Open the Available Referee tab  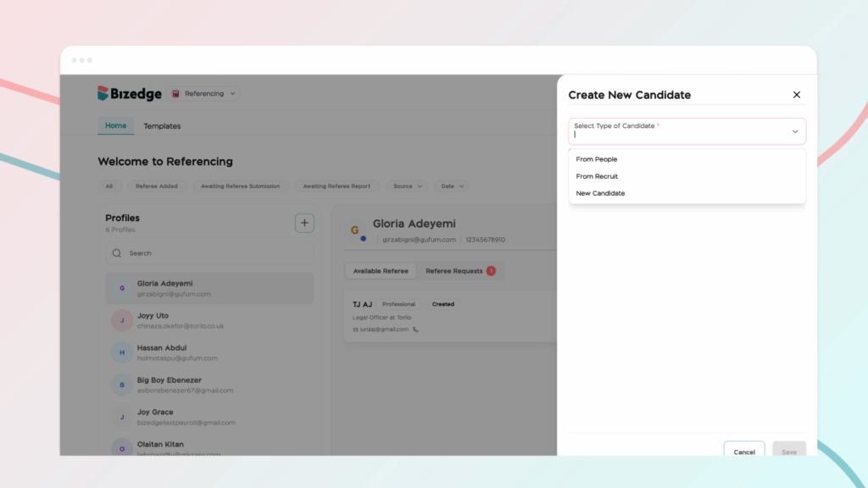(x=381, y=271)
